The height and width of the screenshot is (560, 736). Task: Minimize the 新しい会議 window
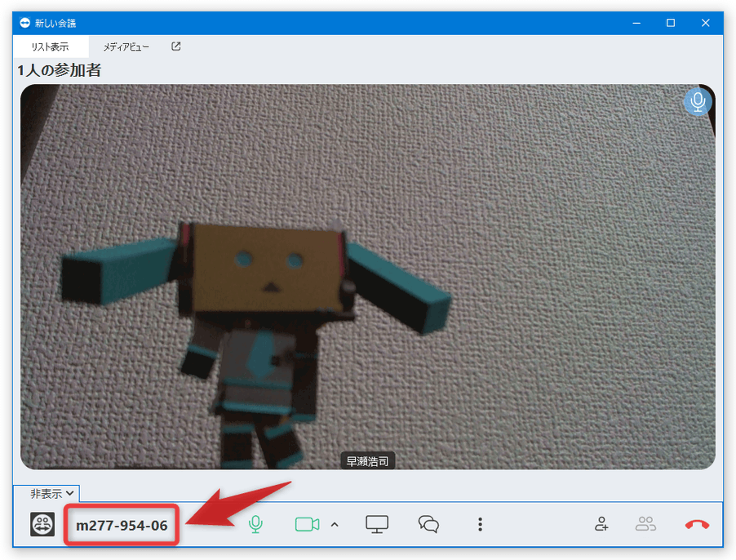[x=636, y=23]
